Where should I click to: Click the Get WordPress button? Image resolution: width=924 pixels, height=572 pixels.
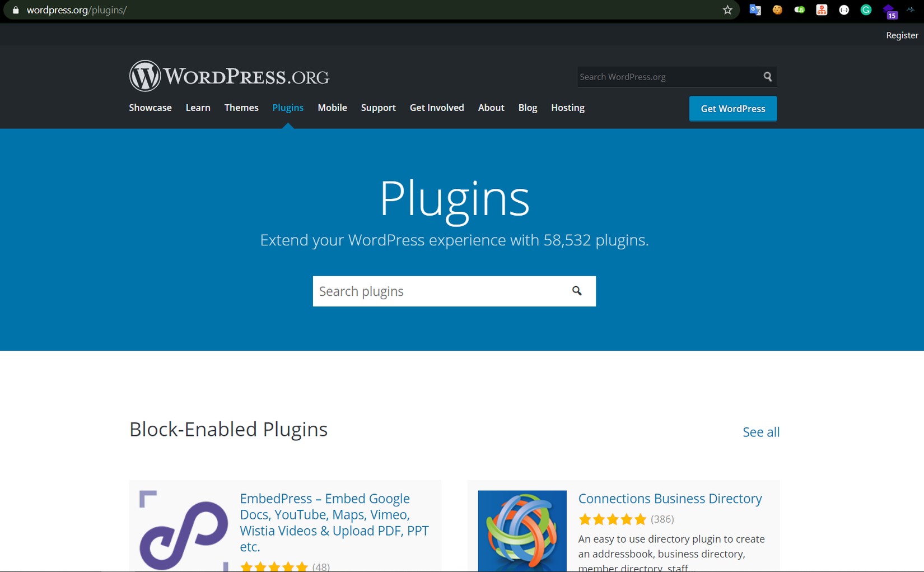pyautogui.click(x=733, y=109)
